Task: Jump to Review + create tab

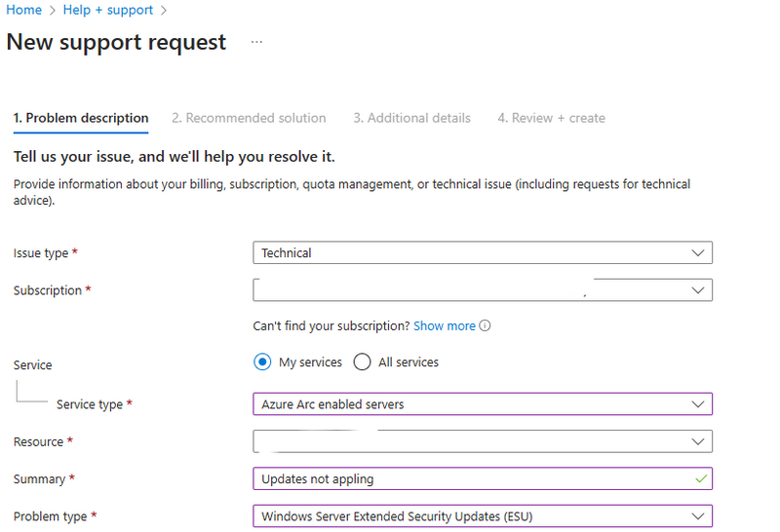Action: pos(551,118)
